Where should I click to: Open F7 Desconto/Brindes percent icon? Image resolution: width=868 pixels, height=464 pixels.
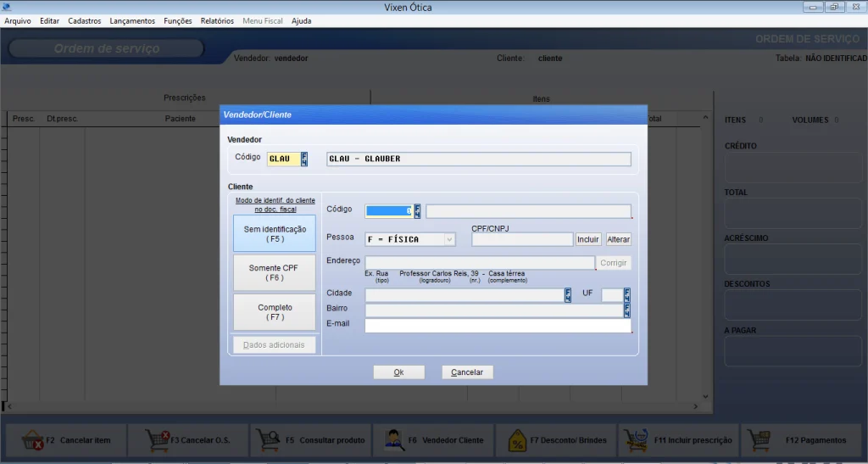[517, 440]
